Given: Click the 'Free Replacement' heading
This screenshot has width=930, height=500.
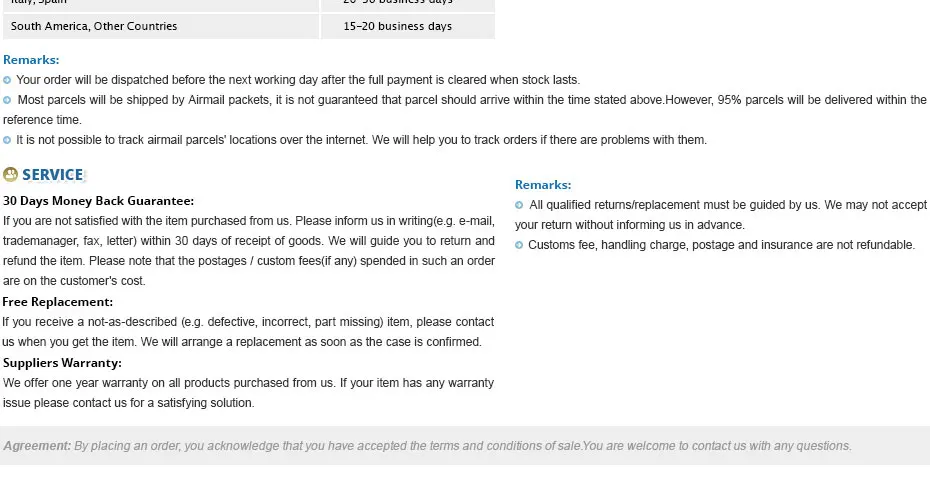Looking at the screenshot, I should click(x=58, y=302).
